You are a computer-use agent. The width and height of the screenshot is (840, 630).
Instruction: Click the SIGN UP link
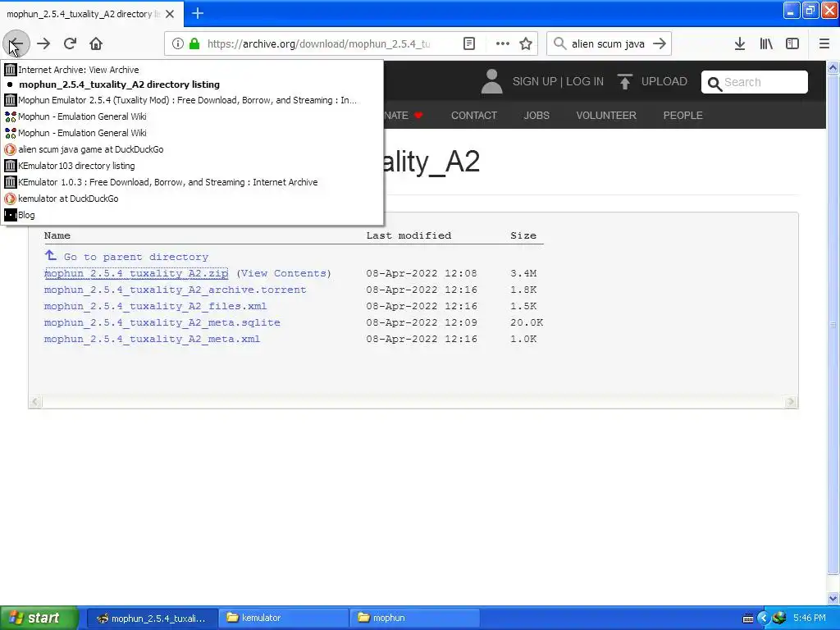pos(535,81)
